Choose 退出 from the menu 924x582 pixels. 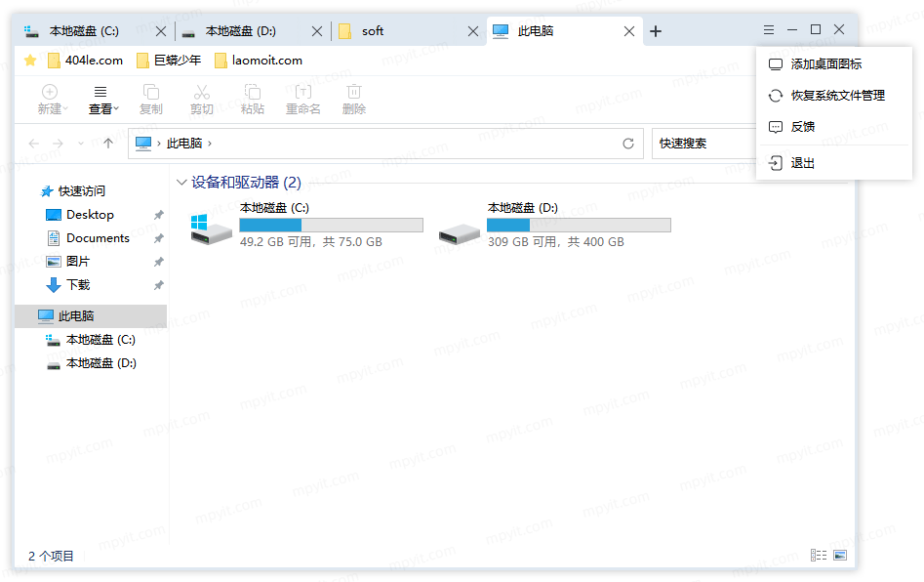tap(834, 163)
